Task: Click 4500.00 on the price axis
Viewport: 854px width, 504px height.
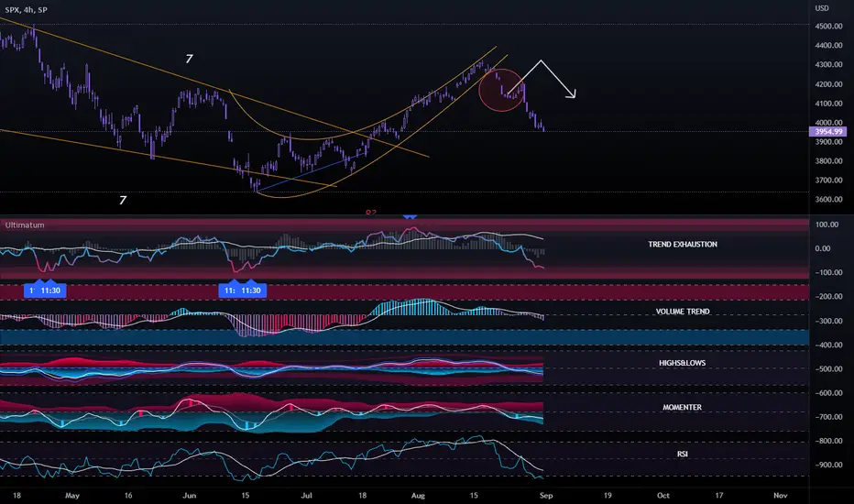Action: tap(827, 27)
